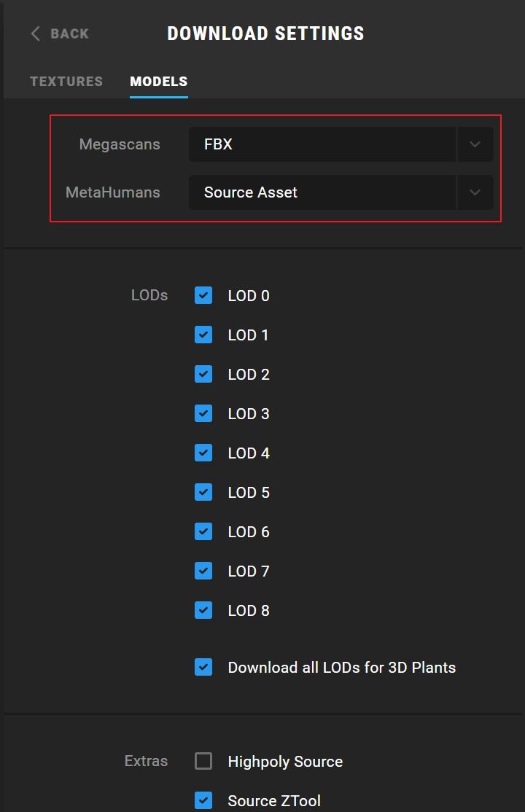Screen dimensions: 525x812
Task: Toggle the LOD 1 checkbox
Action: (203, 335)
